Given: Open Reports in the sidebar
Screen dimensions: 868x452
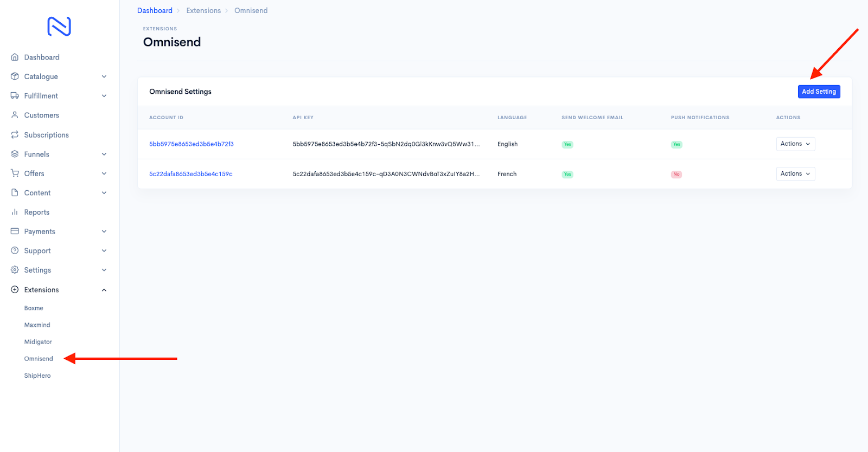Looking at the screenshot, I should coord(37,212).
